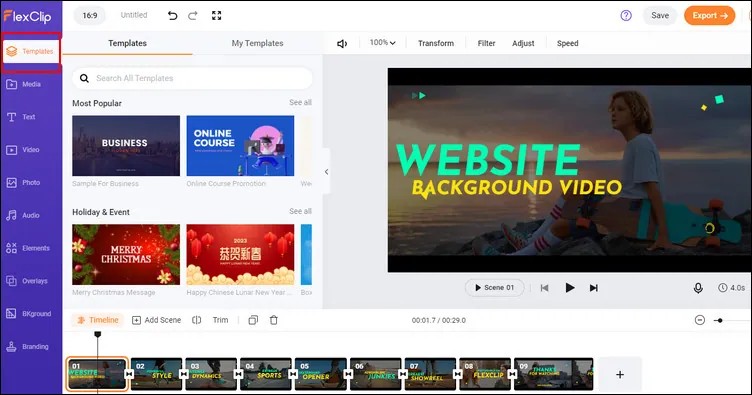Click the main play button

point(569,288)
